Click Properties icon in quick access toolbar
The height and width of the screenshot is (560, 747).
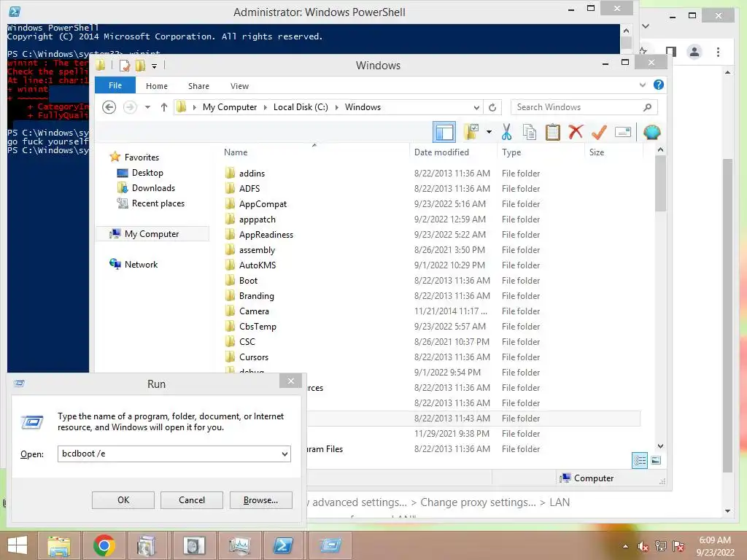(x=125, y=65)
